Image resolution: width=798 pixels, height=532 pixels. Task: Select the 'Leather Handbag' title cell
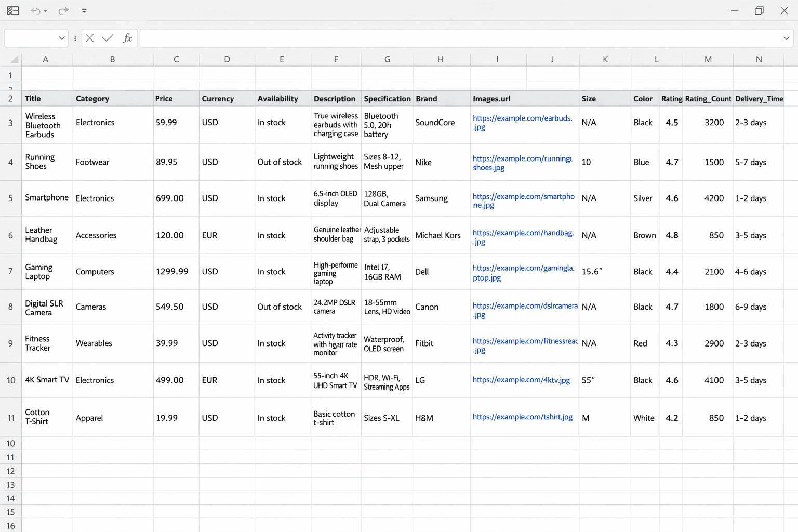tap(47, 235)
